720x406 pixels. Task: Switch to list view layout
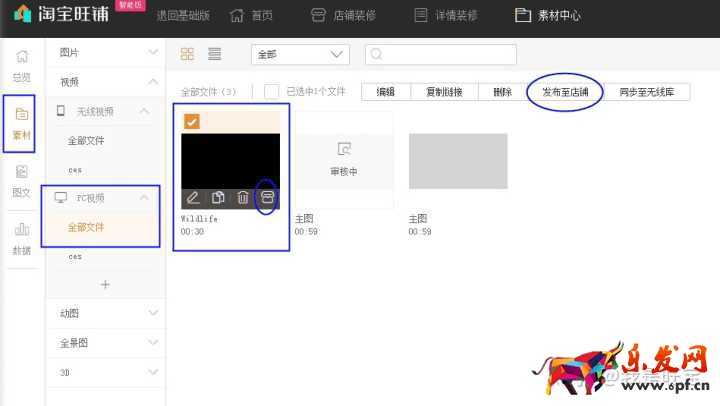tap(214, 54)
